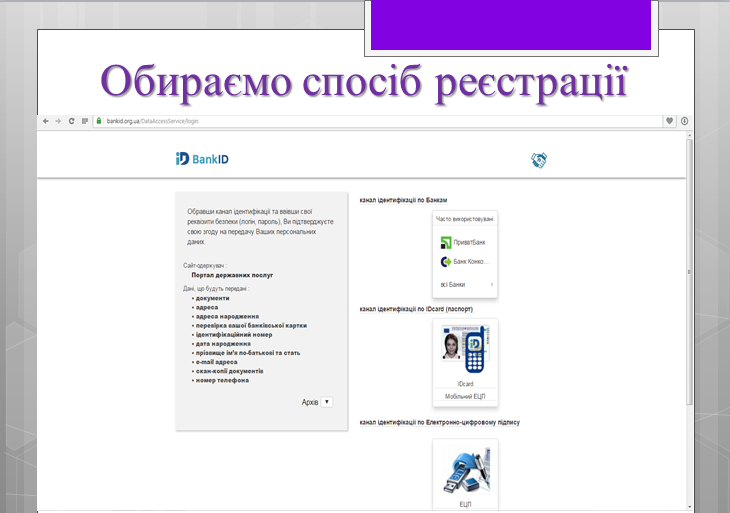This screenshot has width=730, height=513.
Task: Click the vertical scrollbar thumb
Action: [689, 272]
